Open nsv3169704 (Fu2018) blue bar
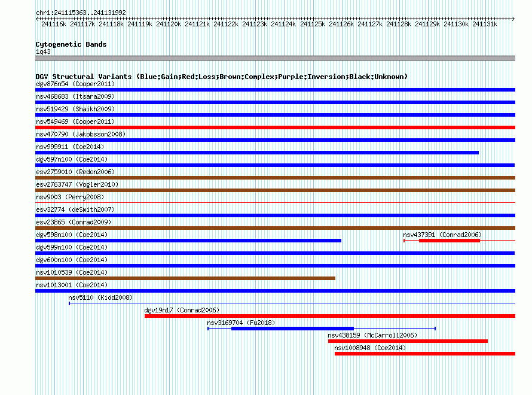Screen dimensions: 532x395 292,329
